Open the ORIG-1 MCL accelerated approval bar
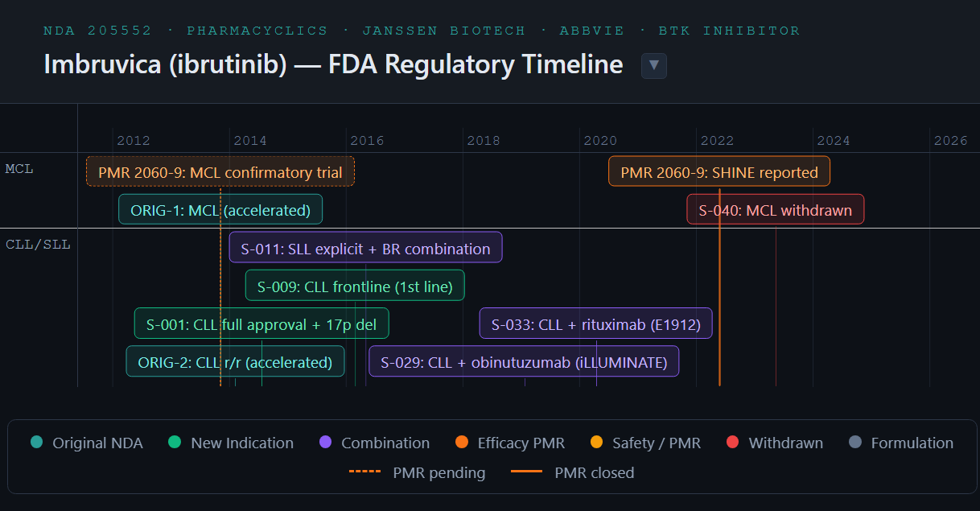 (220, 210)
